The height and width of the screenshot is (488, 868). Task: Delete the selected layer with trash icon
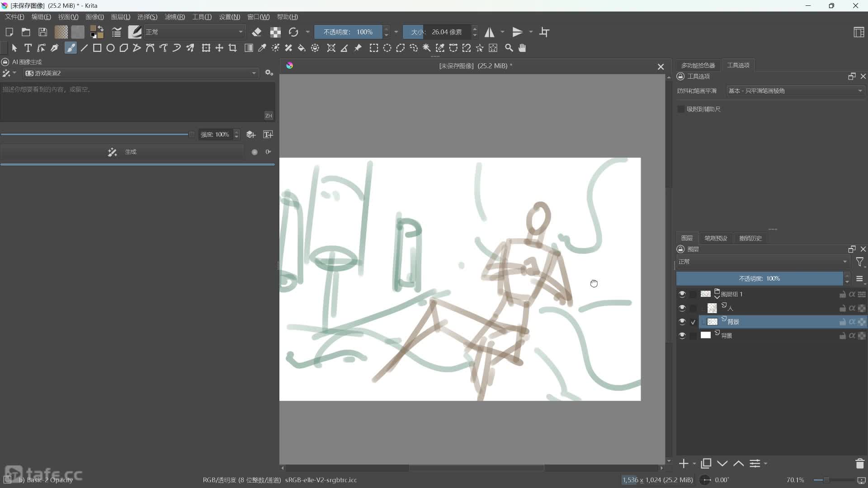[860, 464]
